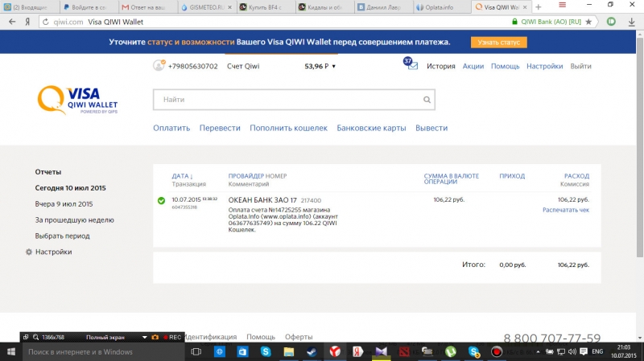Open Помощь in the top navigation
This screenshot has height=361, width=644.
pos(506,66)
